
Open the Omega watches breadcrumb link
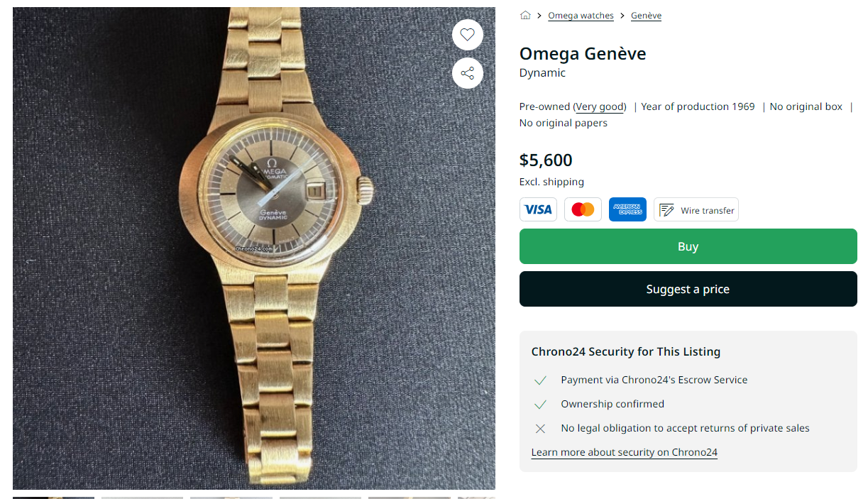tap(581, 16)
